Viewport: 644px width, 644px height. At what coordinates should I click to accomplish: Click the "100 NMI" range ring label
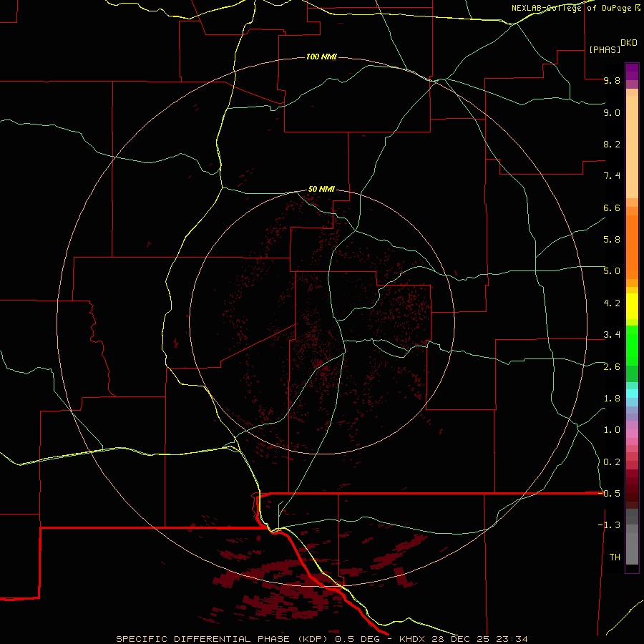coord(321,57)
